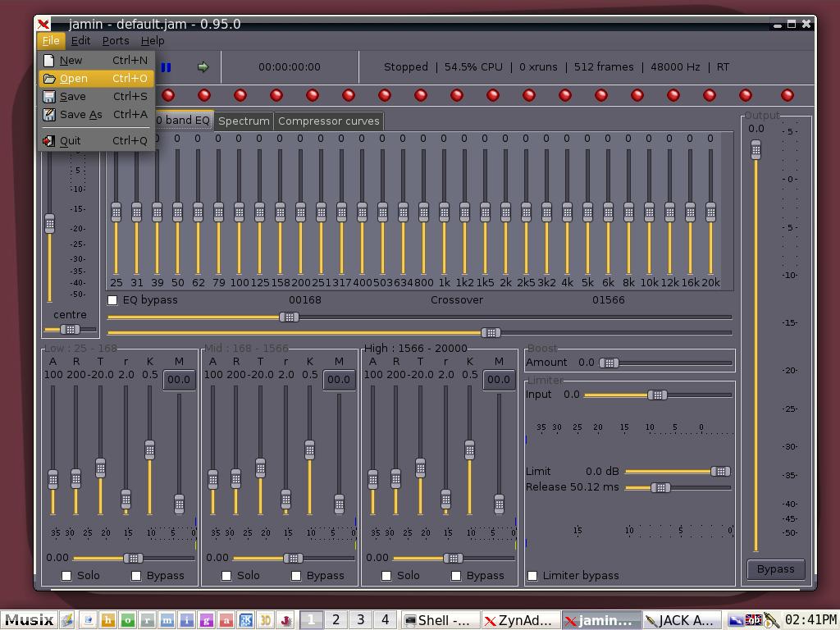Viewport: 840px width, 630px height.
Task: Select Open from the File menu
Action: 73,78
